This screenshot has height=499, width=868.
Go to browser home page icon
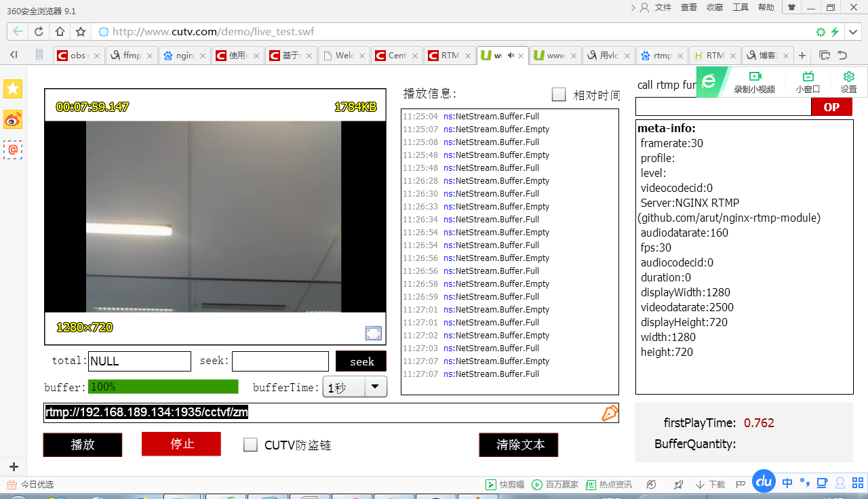point(60,32)
